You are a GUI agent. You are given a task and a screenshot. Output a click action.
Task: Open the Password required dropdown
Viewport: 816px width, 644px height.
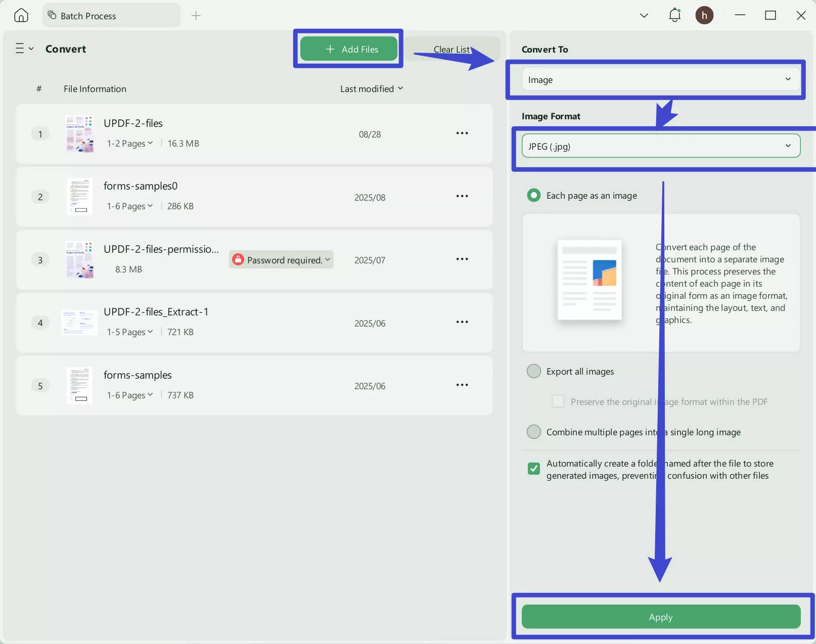[281, 260]
